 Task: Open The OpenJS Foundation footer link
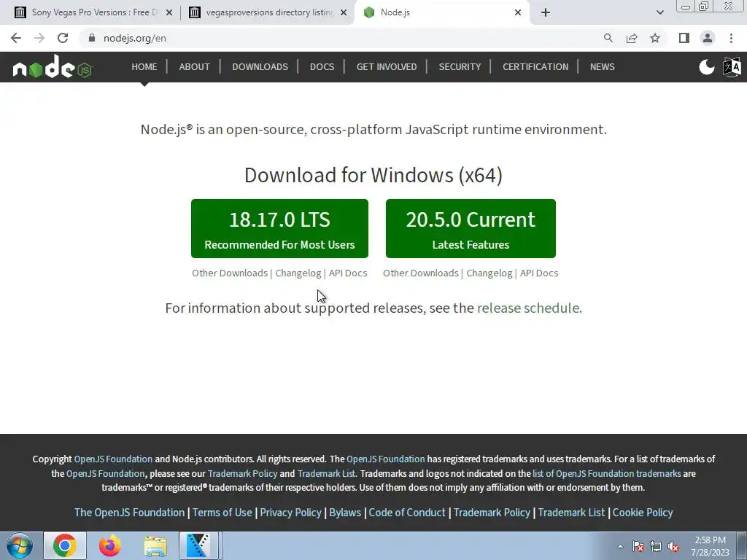[129, 513]
